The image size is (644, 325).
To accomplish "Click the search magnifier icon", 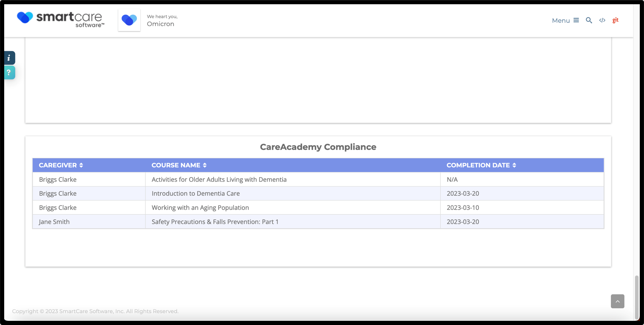I will coord(589,20).
